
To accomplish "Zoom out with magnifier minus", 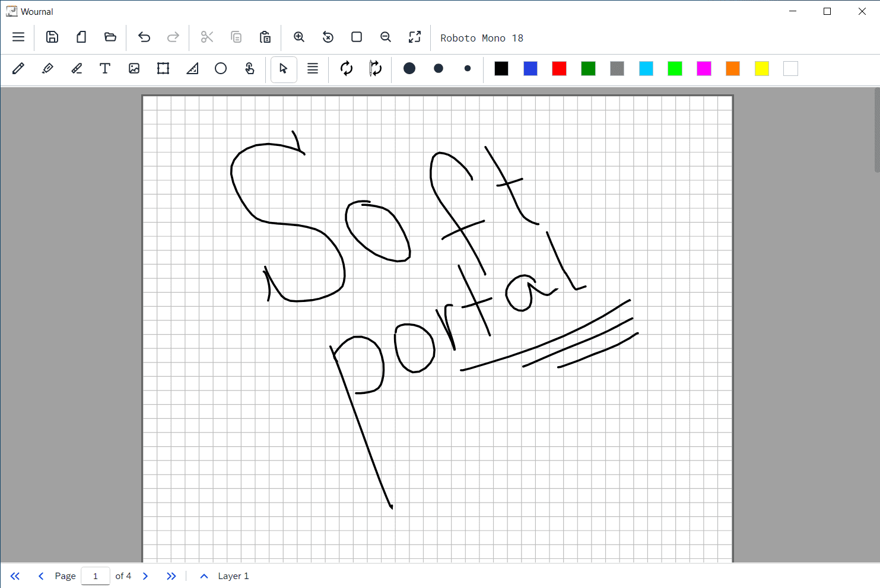I will tap(386, 37).
